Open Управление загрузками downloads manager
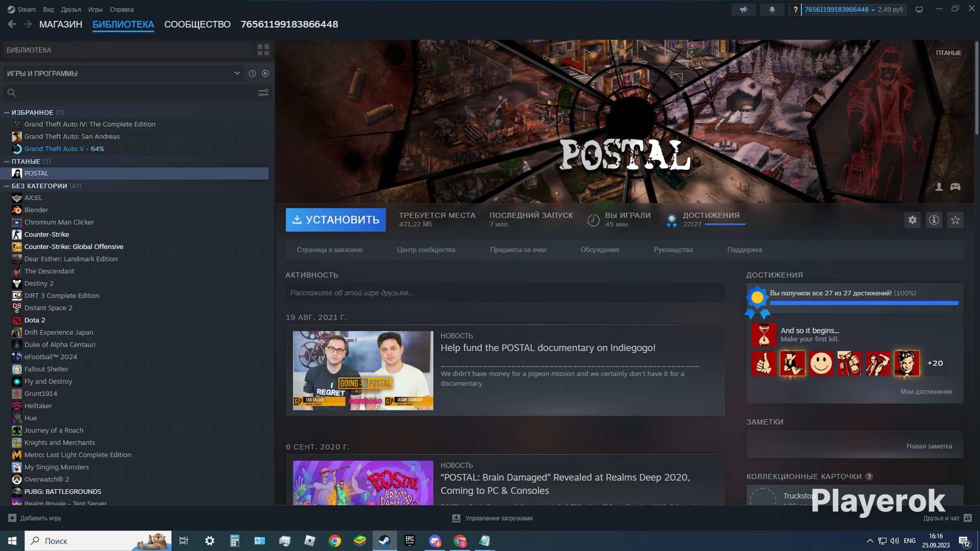The image size is (980, 551). 493,518
